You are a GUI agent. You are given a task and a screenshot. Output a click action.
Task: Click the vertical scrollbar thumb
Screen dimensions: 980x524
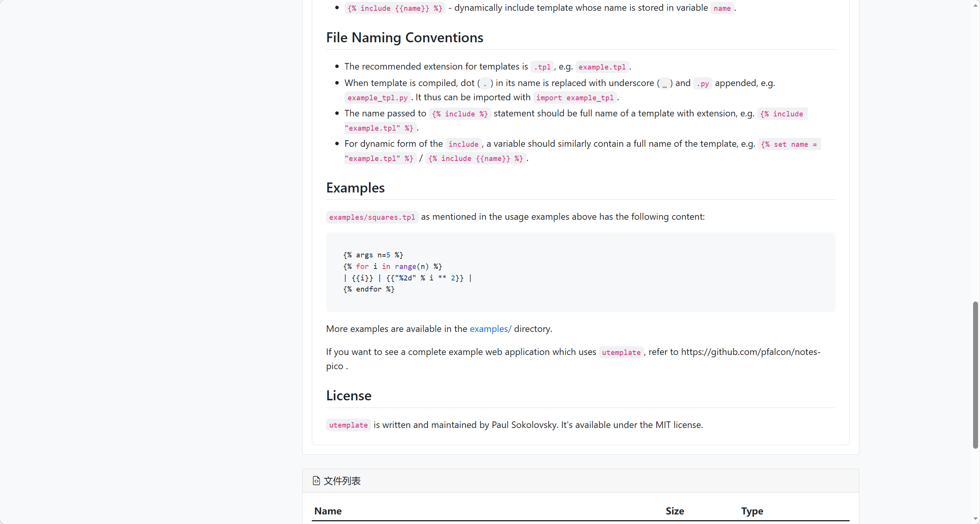point(975,375)
